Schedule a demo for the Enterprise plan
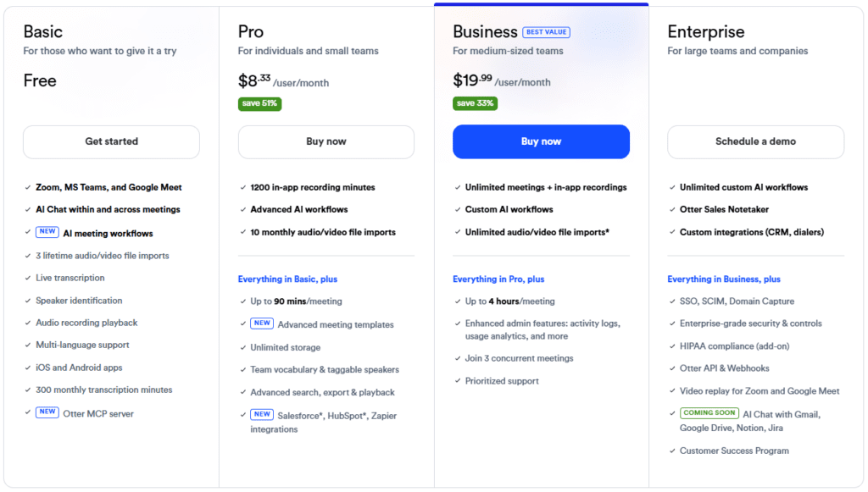 755,141
